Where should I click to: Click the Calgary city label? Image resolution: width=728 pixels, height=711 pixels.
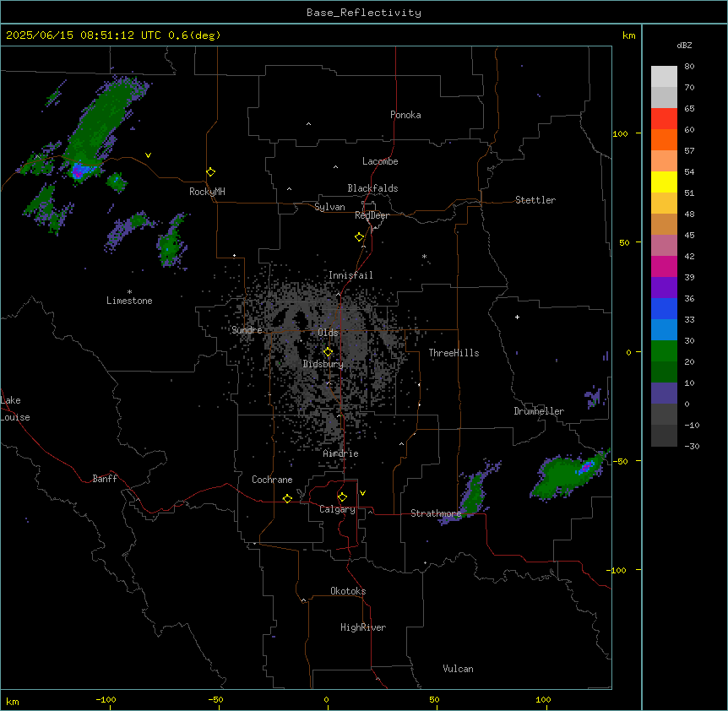point(337,509)
